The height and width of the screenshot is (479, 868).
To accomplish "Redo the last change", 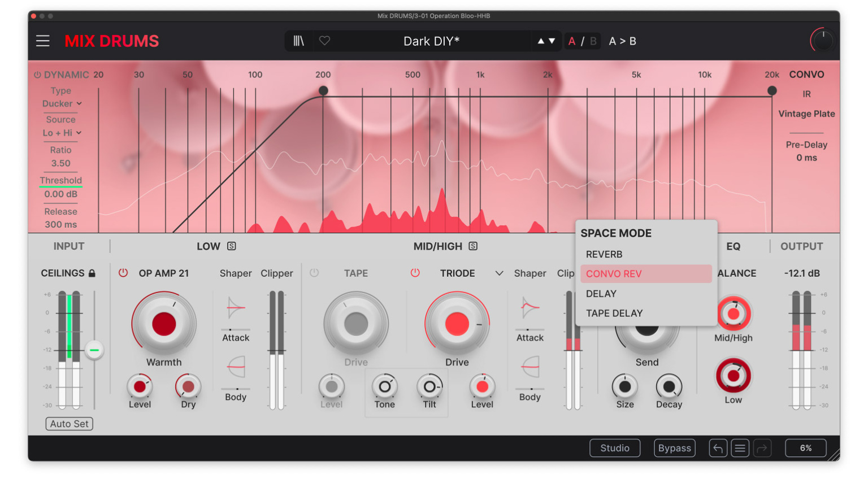I will coord(762,448).
